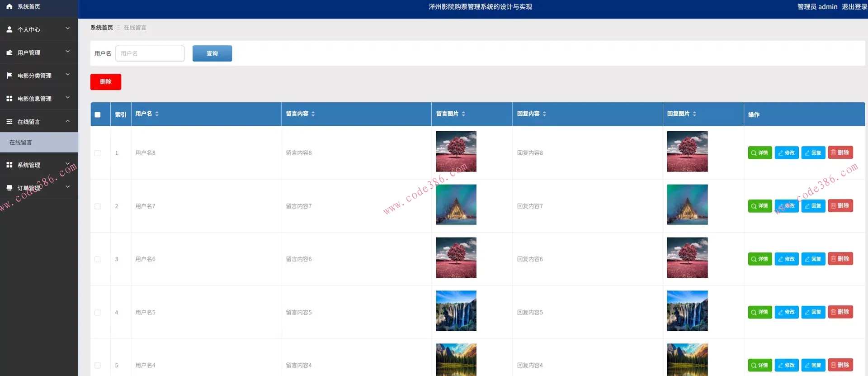Click 回复 for 用户名4 row
Viewport: 868px width, 376px height.
pos(813,365)
